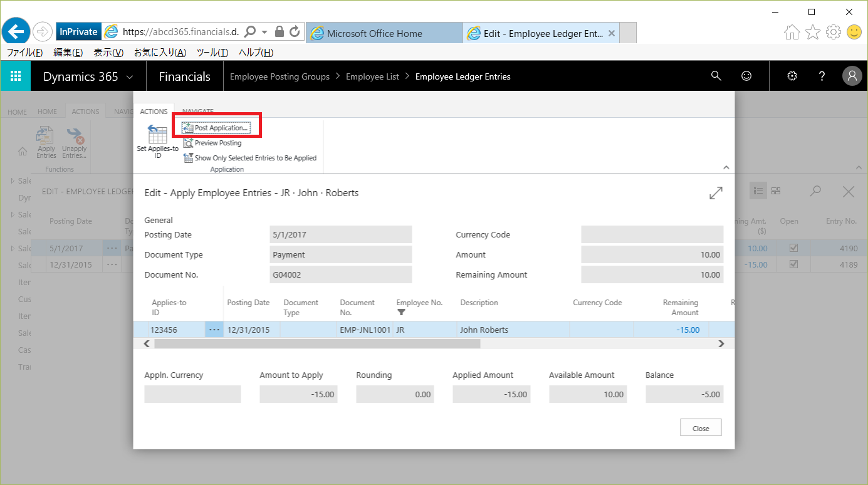Image resolution: width=868 pixels, height=485 pixels.
Task: Click the Financials app name link
Action: [x=185, y=76]
